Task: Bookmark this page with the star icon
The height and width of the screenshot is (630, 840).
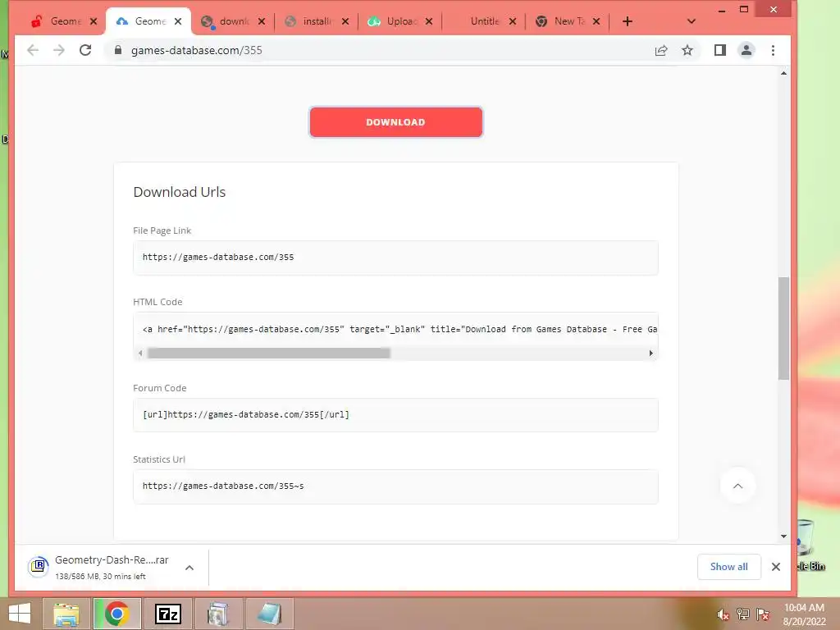Action: point(687,50)
